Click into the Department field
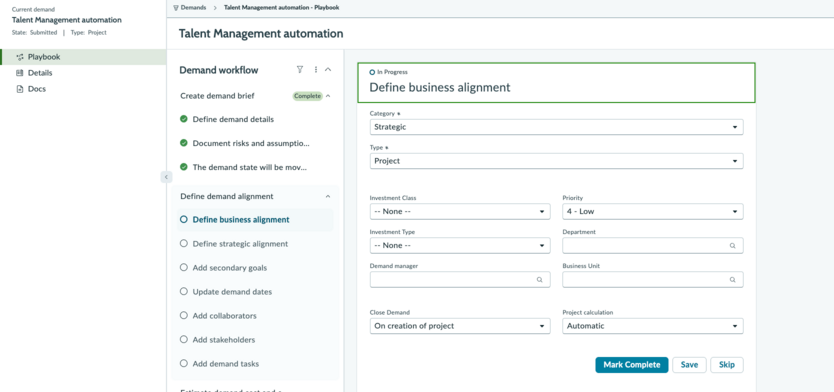834x392 pixels. [653, 245]
